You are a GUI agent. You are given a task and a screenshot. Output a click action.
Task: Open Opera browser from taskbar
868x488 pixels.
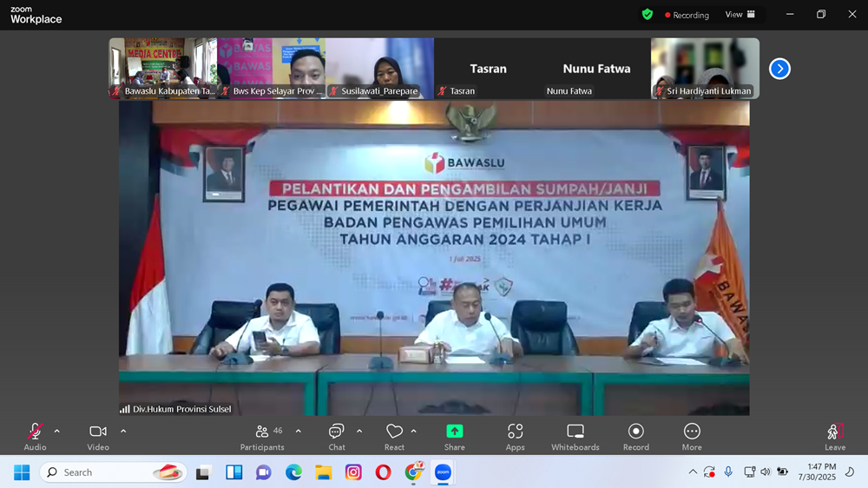click(x=383, y=472)
